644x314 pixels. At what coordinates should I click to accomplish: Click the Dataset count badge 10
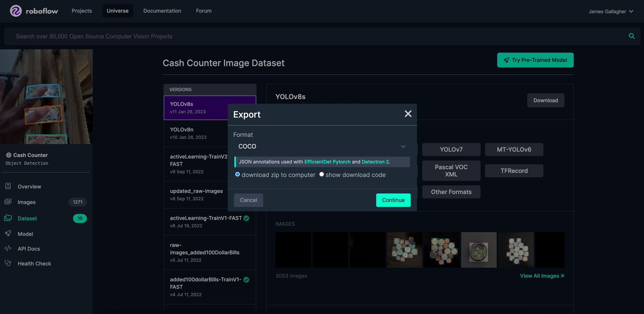tap(80, 218)
